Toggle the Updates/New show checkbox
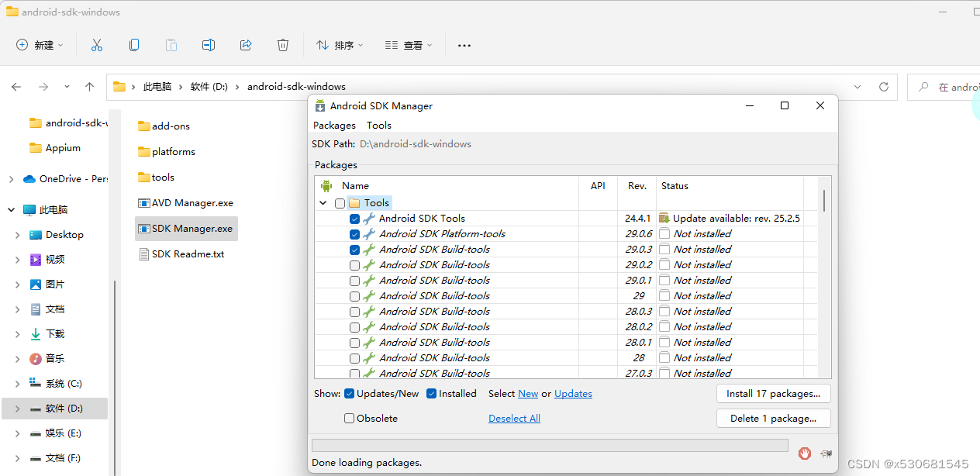 [x=349, y=394]
